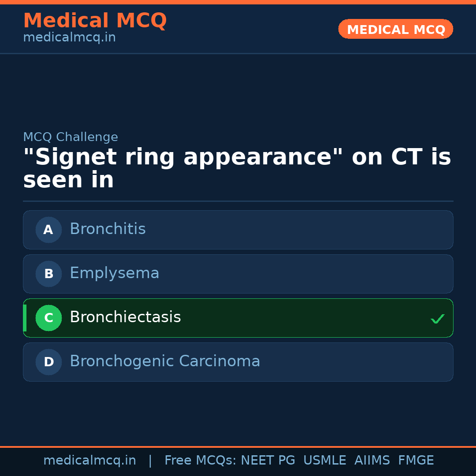Viewport: 476px width, 476px height.
Task: Click the option C green circle badge
Action: (x=48, y=318)
